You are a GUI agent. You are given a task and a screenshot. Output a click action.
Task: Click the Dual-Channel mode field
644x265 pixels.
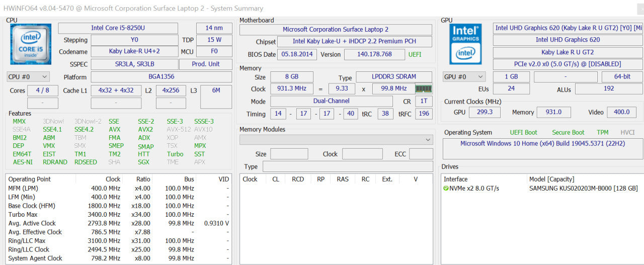[332, 101]
